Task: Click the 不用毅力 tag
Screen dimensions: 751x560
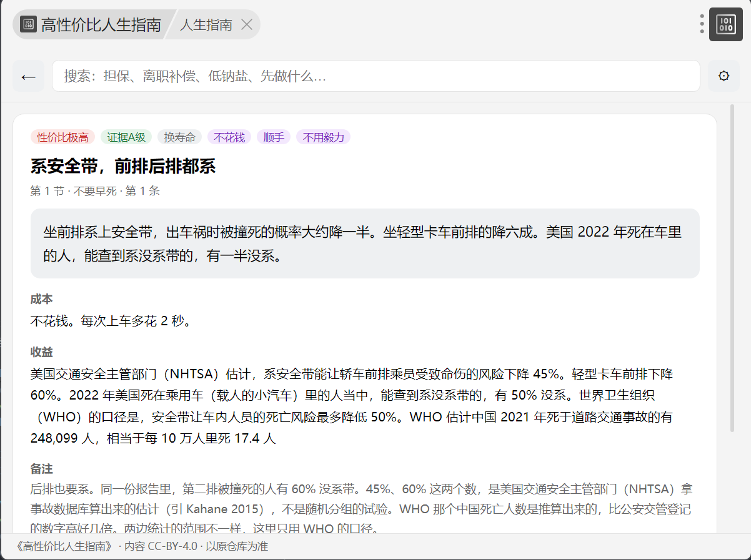Action: click(323, 137)
